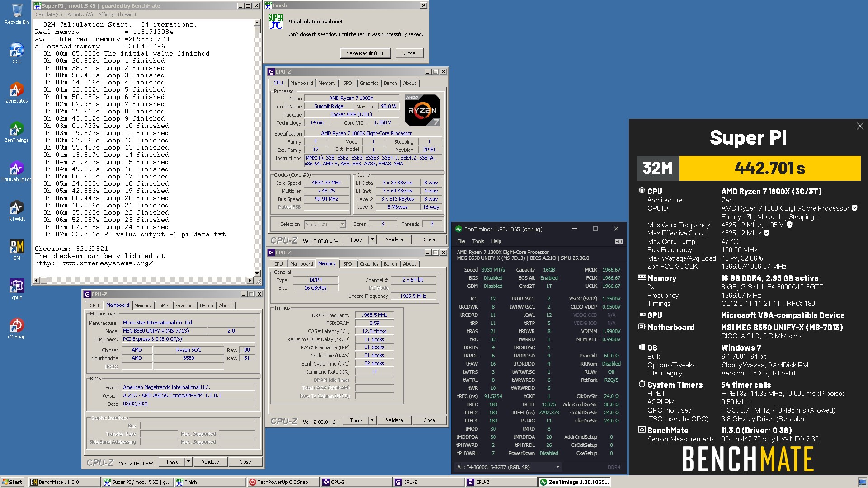This screenshot has height=488, width=868.
Task: Activate ZenTimings taskbar entry
Action: pyautogui.click(x=575, y=482)
